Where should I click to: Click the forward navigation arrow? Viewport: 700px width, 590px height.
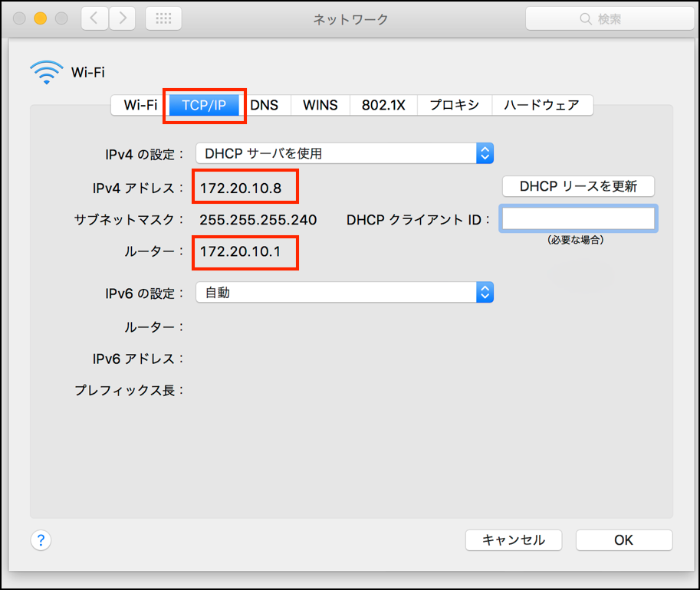click(122, 18)
